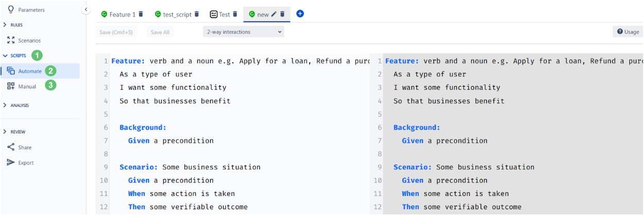Switch to the Feature 1 tab

tap(123, 14)
